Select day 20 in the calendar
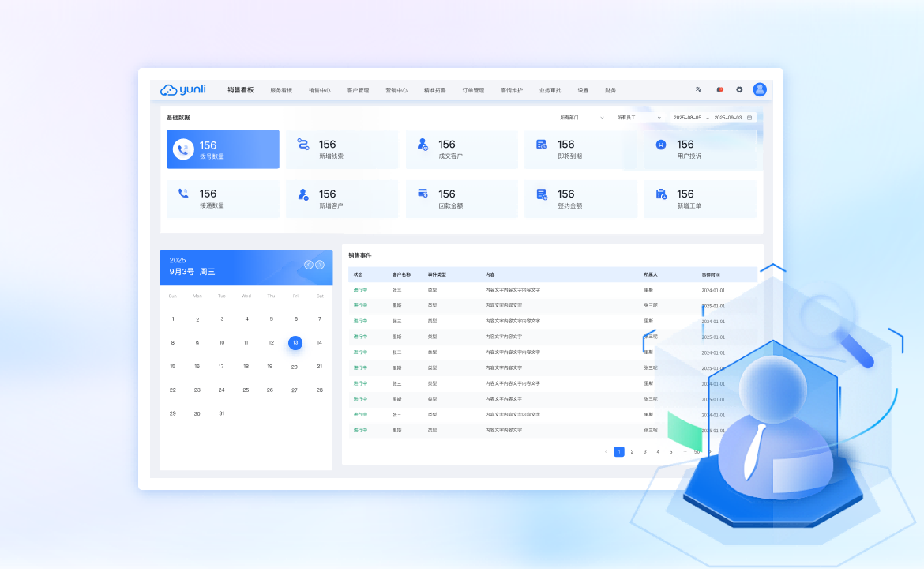Viewport: 924px width, 569px height. tap(295, 367)
